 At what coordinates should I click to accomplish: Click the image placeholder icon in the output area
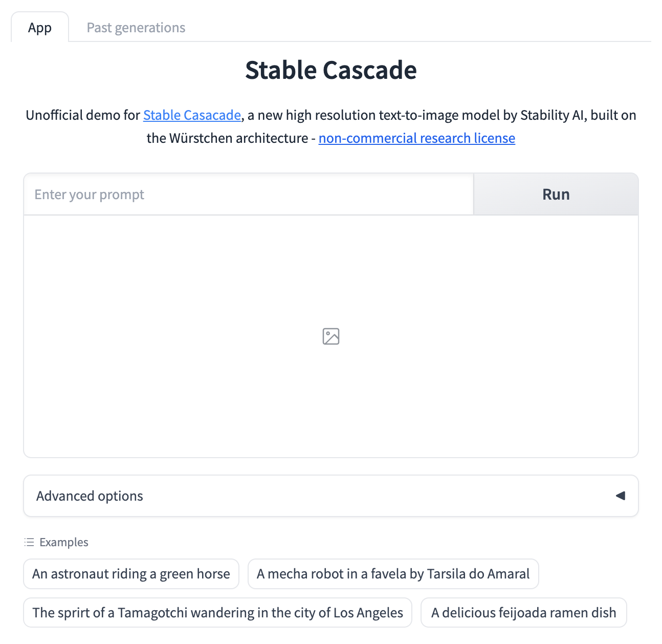point(330,336)
